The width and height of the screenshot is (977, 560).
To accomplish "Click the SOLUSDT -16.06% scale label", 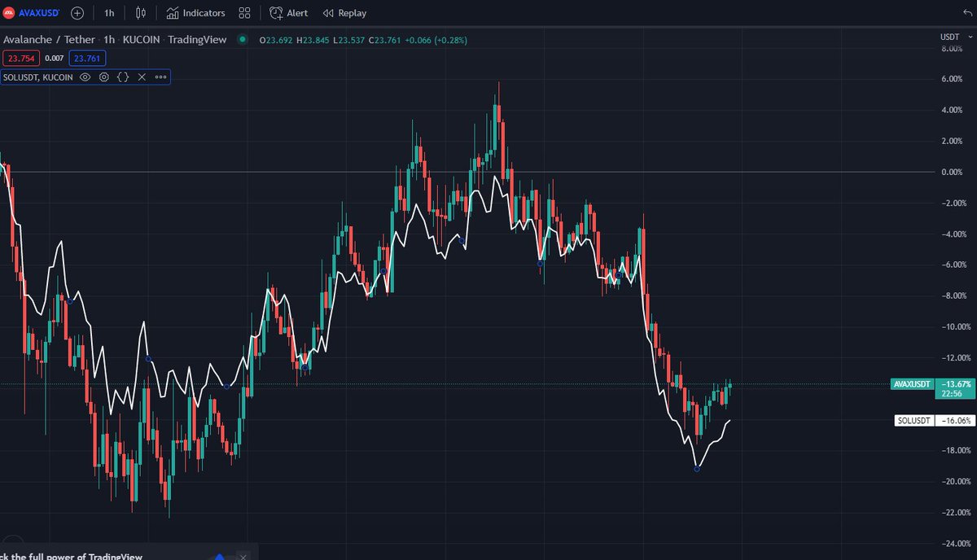I will tap(934, 421).
